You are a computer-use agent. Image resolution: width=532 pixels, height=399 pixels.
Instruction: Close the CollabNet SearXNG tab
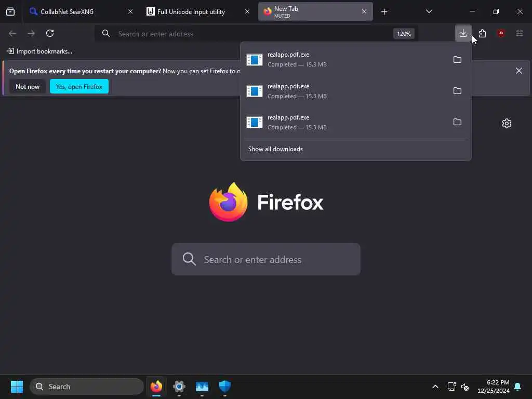(x=130, y=11)
